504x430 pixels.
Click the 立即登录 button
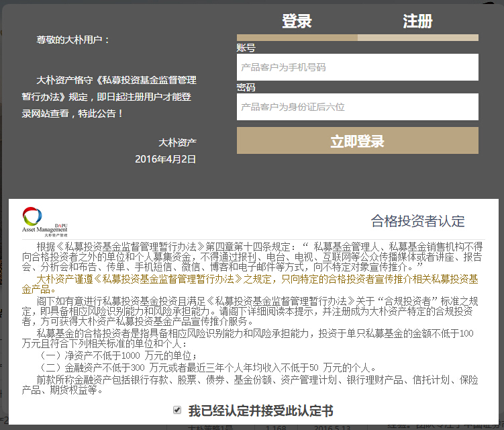(x=358, y=140)
